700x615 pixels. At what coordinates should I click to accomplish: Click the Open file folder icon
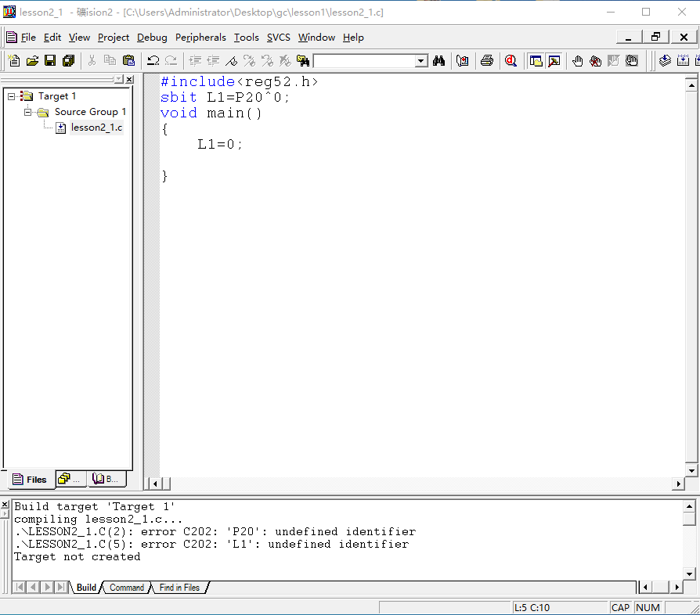click(x=32, y=61)
